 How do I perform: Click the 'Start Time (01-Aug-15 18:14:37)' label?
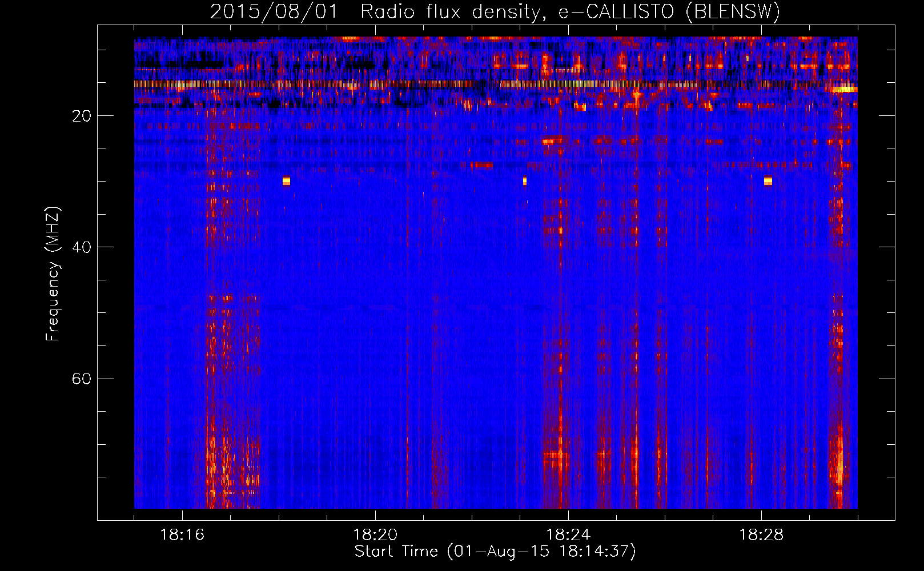(x=495, y=552)
